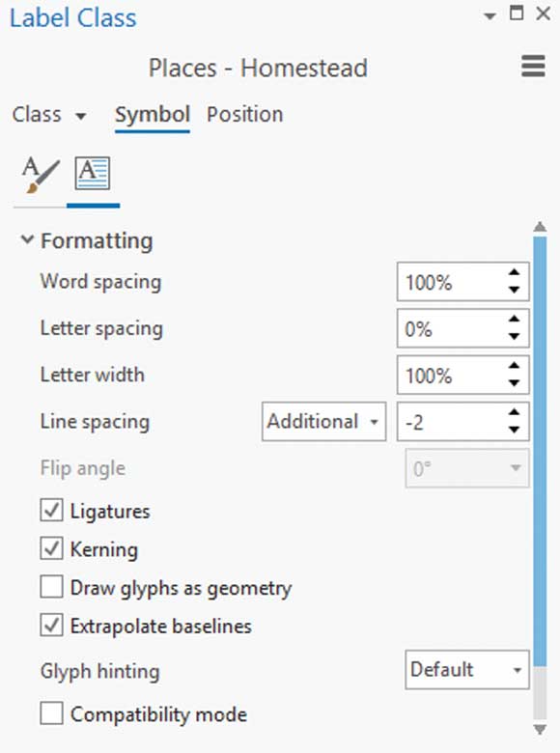Switch to the Symbol tab
Screen dimensions: 560x753
[153, 115]
